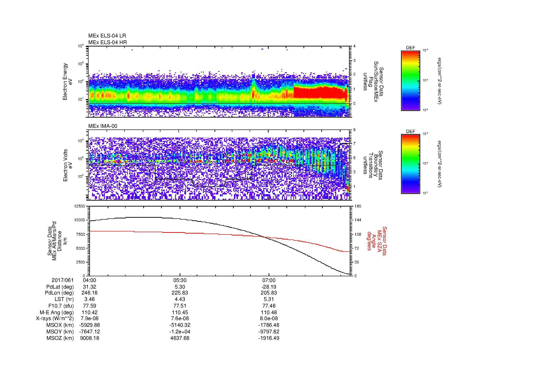555x392 pixels.
Task: Click the F10.7 value 77.48
Action: click(x=269, y=306)
